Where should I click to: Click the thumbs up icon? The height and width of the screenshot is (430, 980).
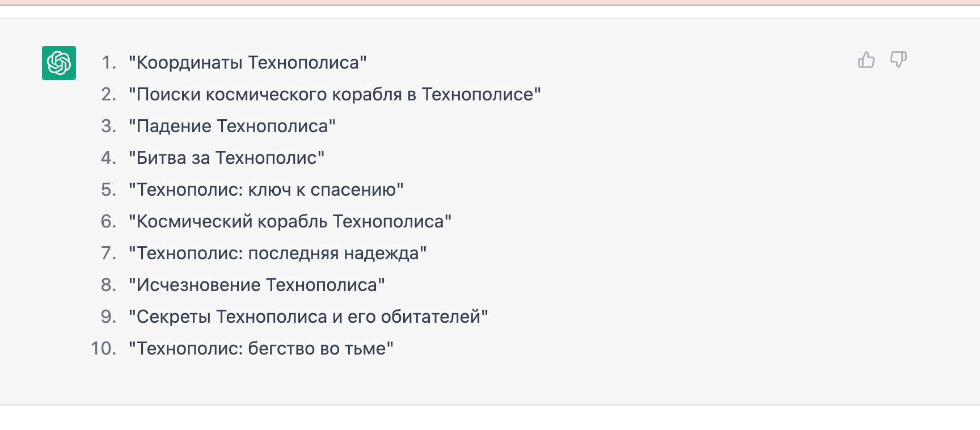(x=866, y=60)
